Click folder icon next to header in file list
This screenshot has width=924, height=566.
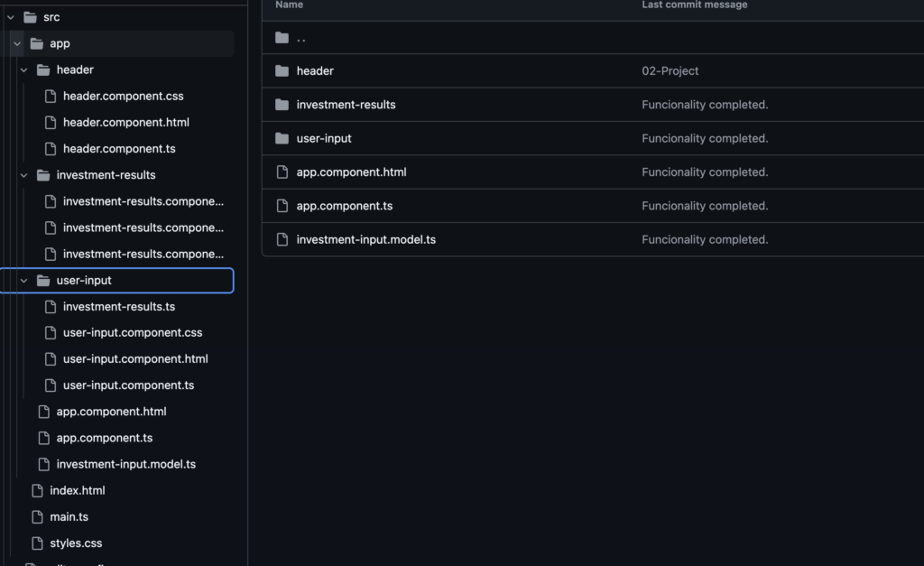(x=282, y=71)
